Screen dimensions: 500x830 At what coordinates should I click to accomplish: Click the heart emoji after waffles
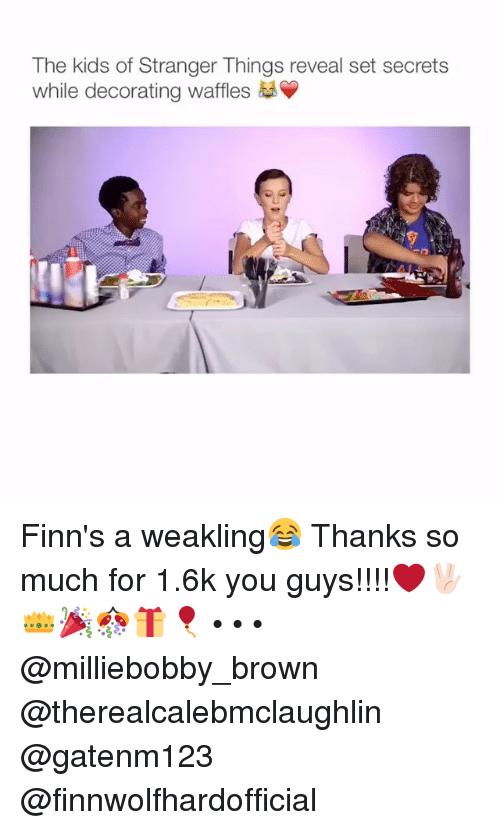(288, 92)
